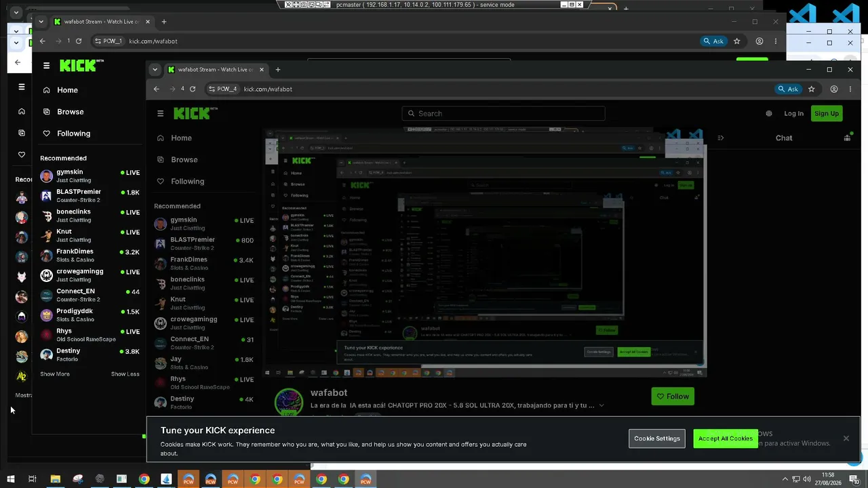Image resolution: width=868 pixels, height=488 pixels.
Task: Focus the Kick Search field
Action: pos(503,113)
